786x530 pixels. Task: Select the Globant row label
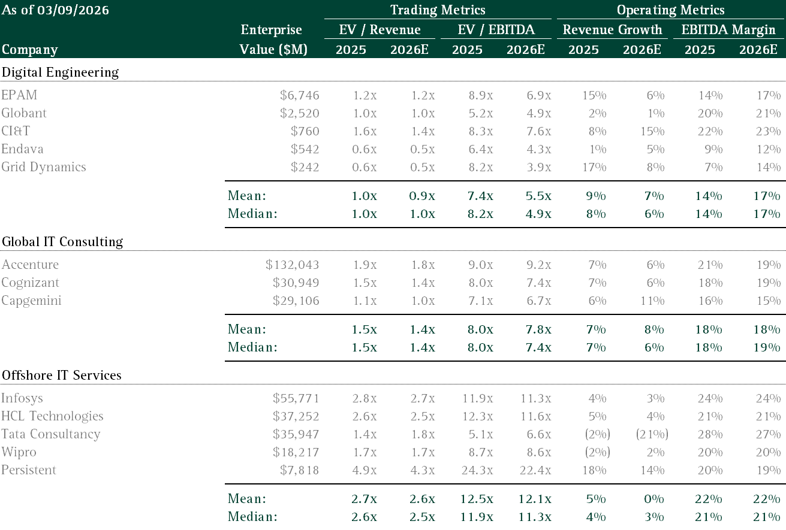(24, 112)
